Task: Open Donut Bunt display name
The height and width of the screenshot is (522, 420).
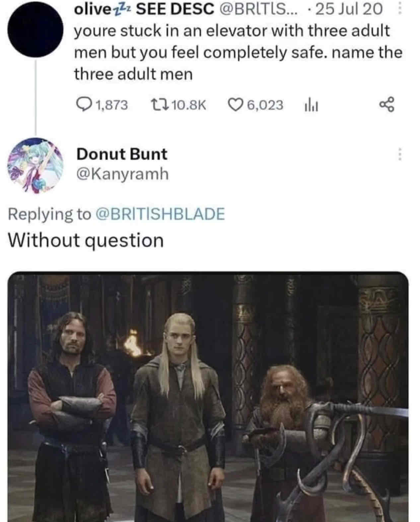Action: coord(122,154)
